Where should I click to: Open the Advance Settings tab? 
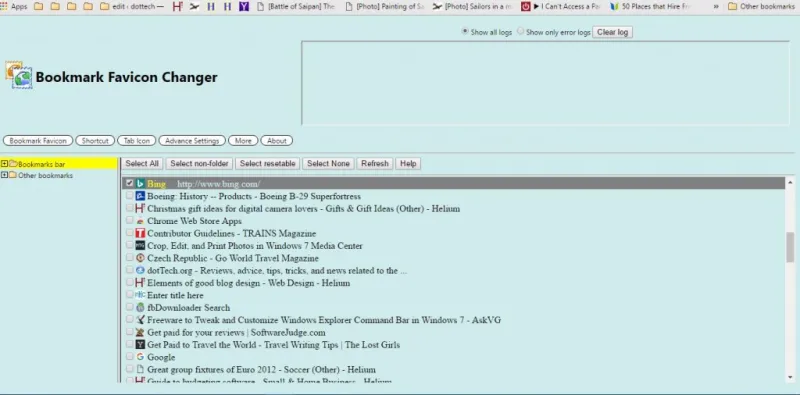coord(192,141)
